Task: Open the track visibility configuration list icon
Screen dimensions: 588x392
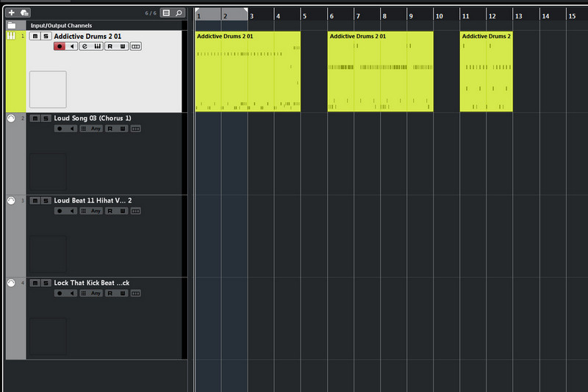Action: coord(166,12)
